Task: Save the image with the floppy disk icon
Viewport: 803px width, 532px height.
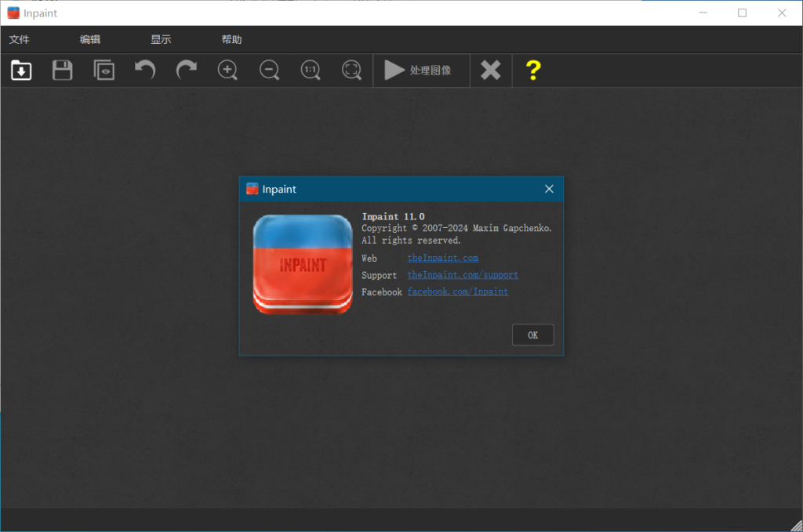Action: [x=63, y=70]
